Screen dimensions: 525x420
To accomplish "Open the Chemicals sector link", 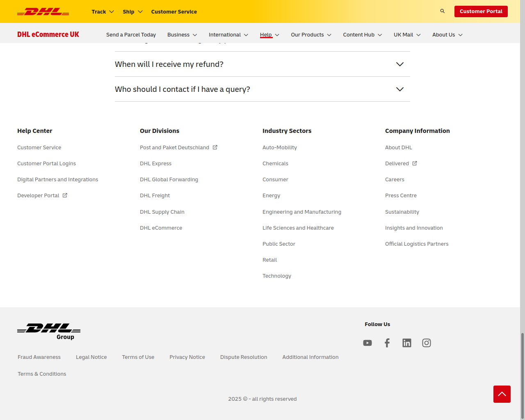I will (x=276, y=163).
